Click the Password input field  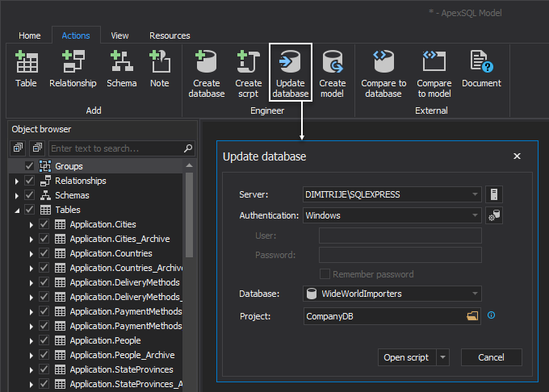(400, 255)
